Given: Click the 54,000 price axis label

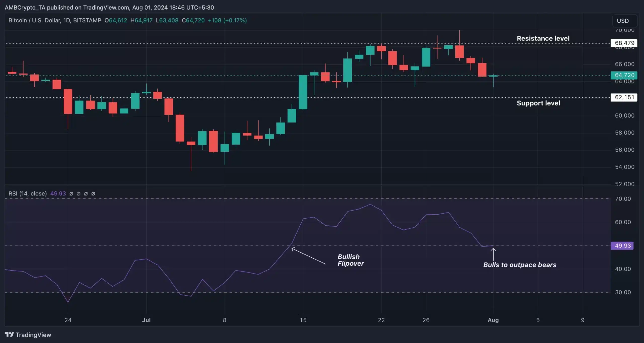Looking at the screenshot, I should click(x=625, y=167).
